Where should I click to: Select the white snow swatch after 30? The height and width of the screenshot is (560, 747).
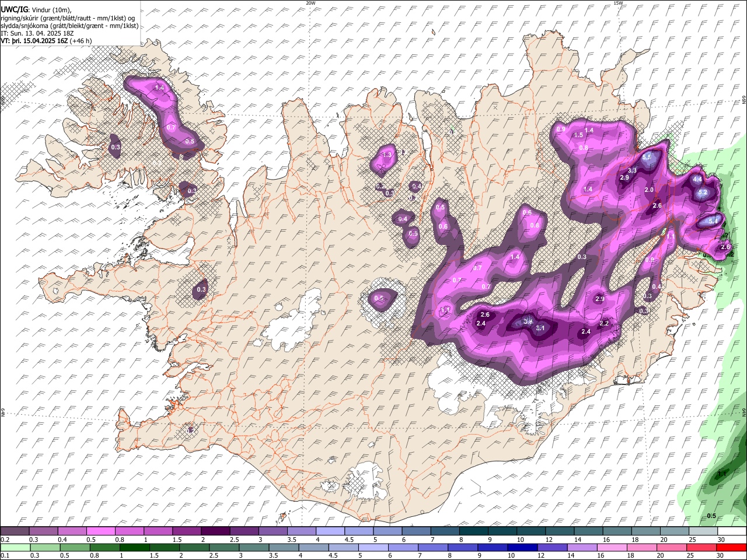click(x=731, y=531)
